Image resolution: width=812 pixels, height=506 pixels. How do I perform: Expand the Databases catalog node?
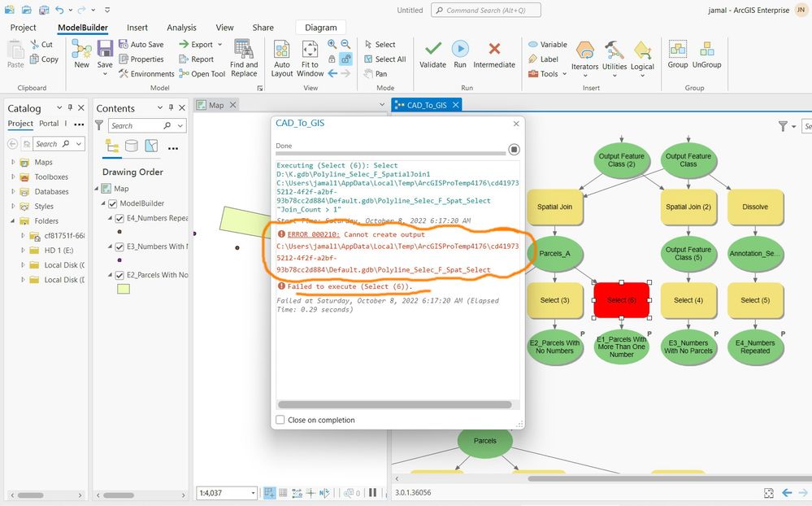13,191
